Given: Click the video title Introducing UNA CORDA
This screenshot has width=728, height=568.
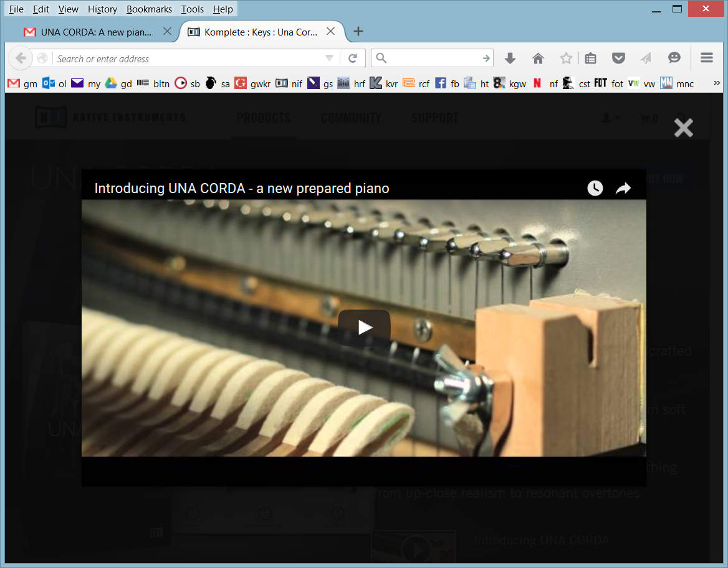Looking at the screenshot, I should pyautogui.click(x=241, y=189).
